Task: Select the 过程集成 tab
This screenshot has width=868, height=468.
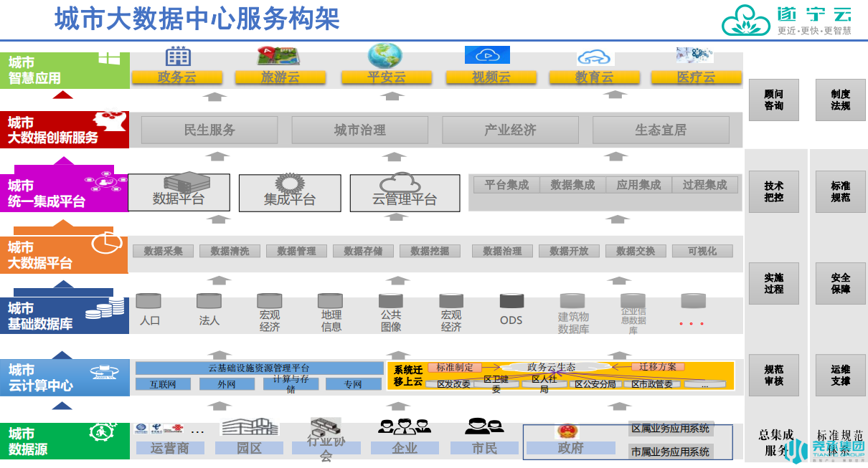Action: pyautogui.click(x=704, y=185)
